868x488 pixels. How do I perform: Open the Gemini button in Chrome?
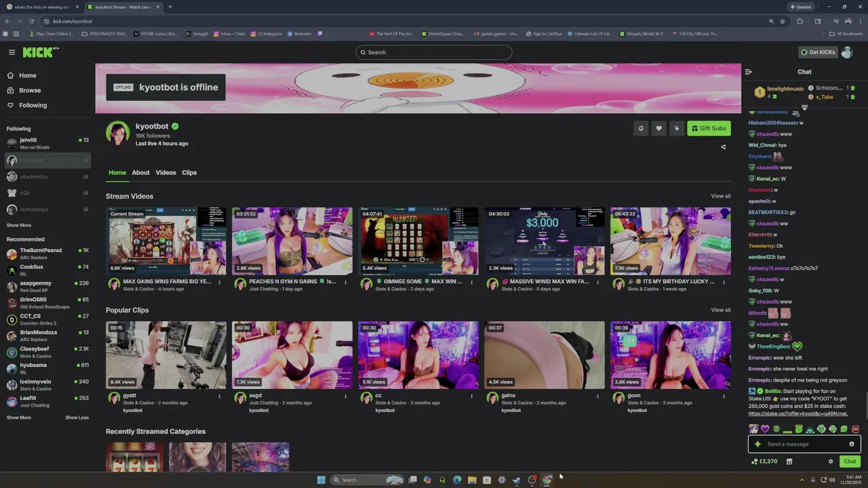tap(801, 7)
